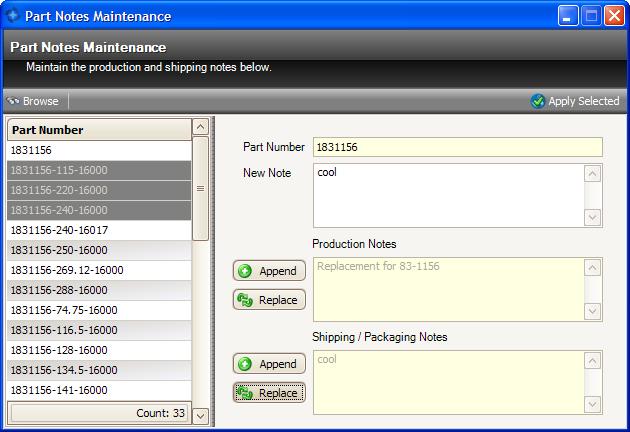The width and height of the screenshot is (630, 432).
Task: Select part 1831156-240-16017 in list
Action: coord(98,230)
